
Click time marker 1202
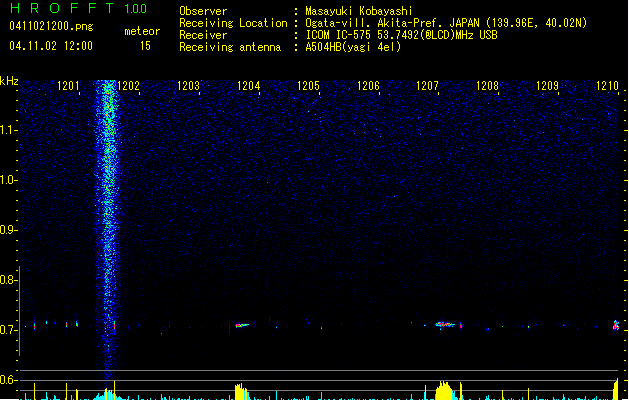coord(128,85)
